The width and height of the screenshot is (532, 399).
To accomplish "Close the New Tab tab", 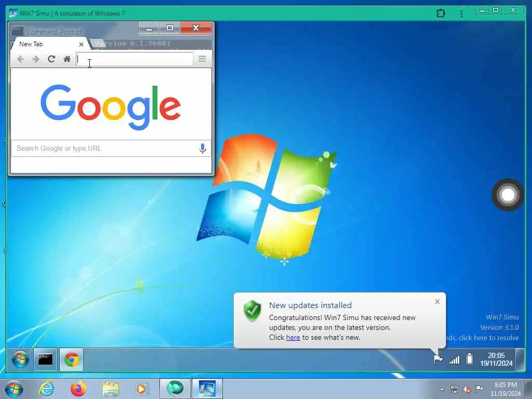I will click(x=81, y=44).
